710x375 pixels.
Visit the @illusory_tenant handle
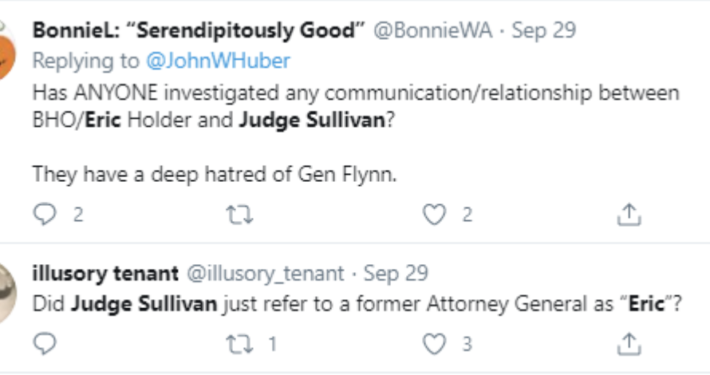click(265, 274)
